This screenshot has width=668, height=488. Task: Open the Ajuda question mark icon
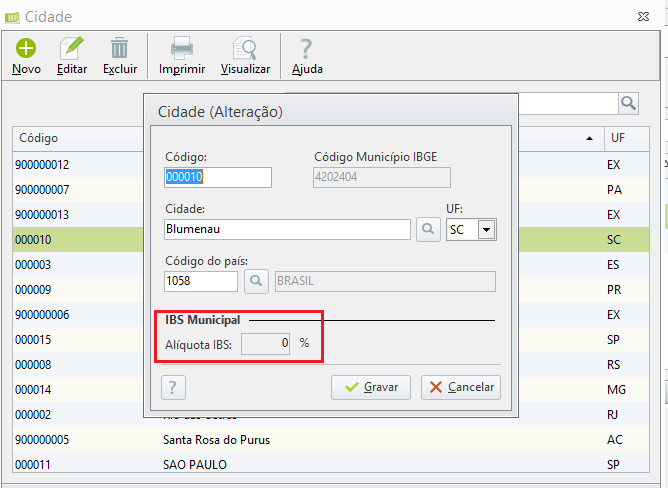pyautogui.click(x=306, y=48)
